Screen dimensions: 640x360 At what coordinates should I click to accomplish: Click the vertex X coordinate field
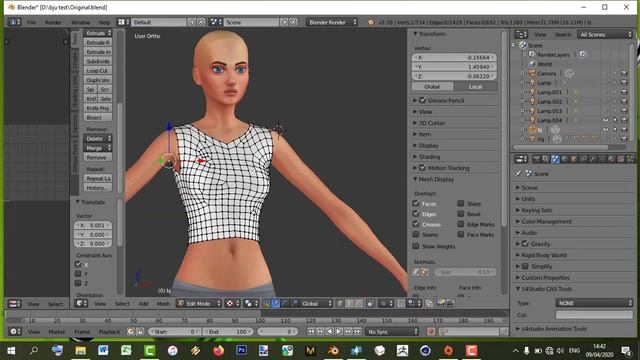454,58
